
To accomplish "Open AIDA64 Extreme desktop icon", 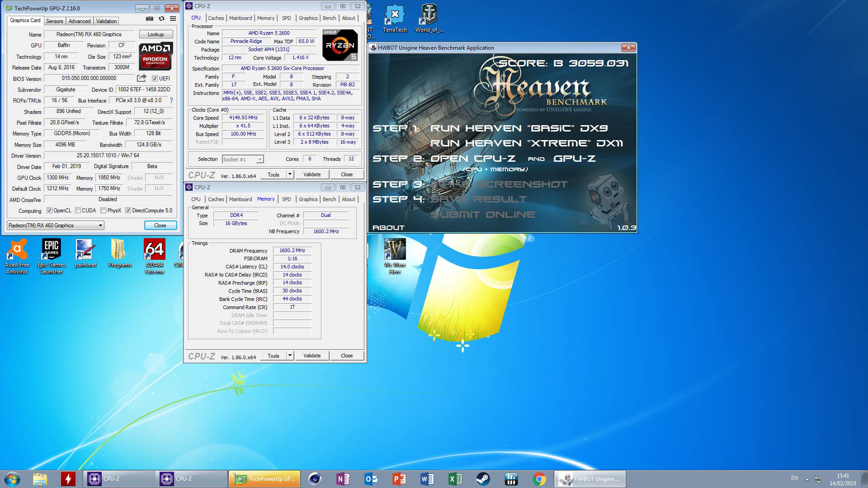I will pyautogui.click(x=154, y=256).
